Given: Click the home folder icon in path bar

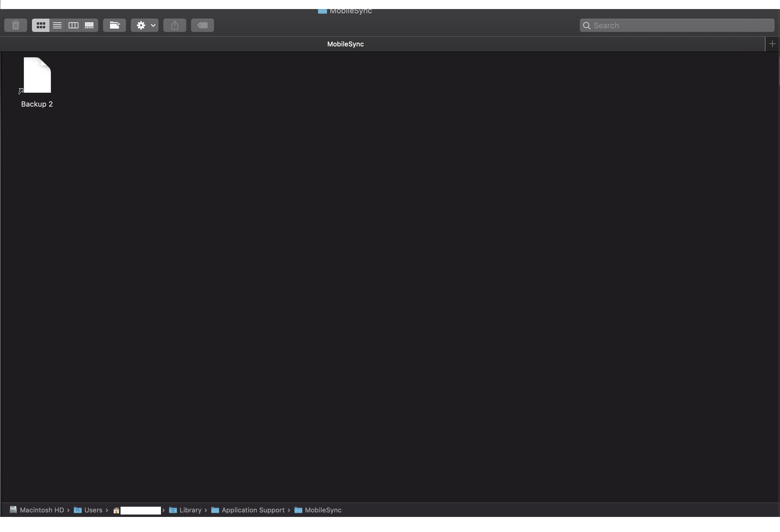Looking at the screenshot, I should click(116, 510).
